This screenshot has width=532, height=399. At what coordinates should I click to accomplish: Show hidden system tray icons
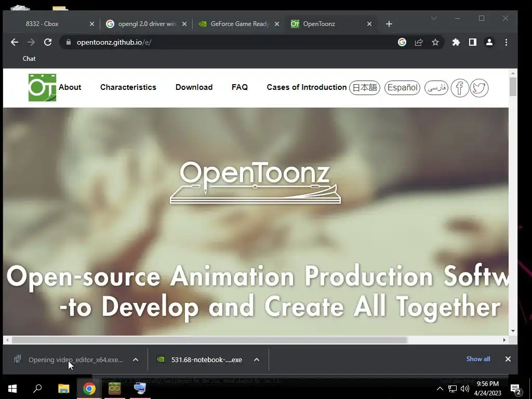tap(440, 389)
